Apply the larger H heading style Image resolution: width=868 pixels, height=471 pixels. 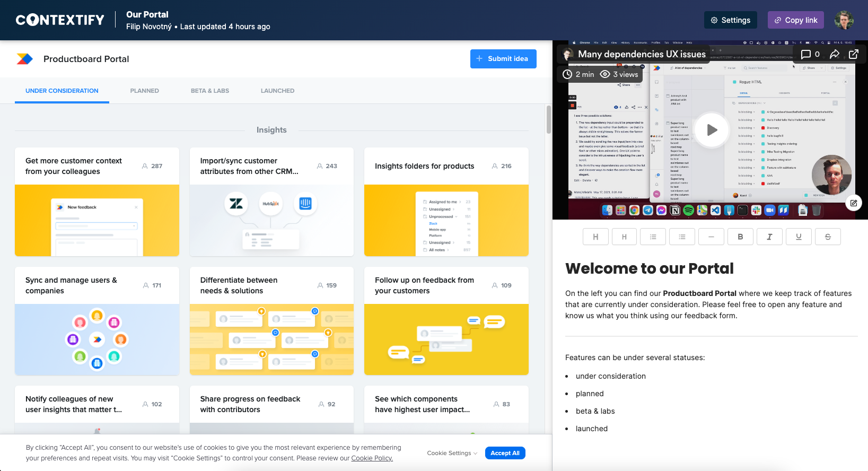pos(595,237)
